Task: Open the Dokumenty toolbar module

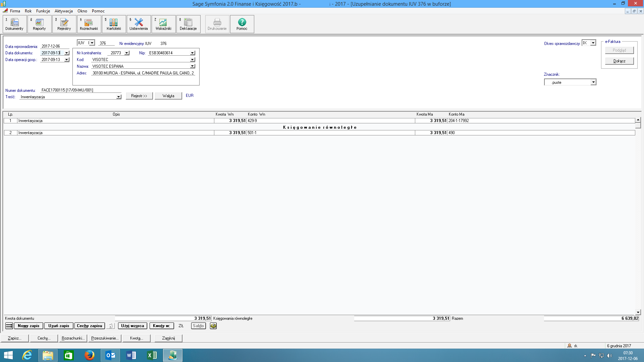Action: click(x=14, y=24)
